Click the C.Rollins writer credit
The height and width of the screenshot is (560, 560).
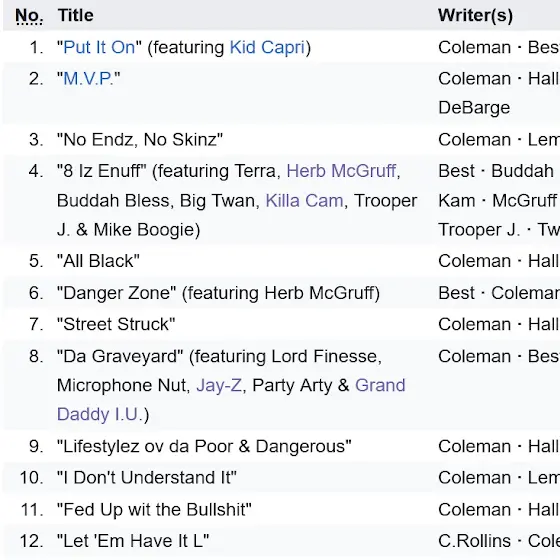pos(474,541)
